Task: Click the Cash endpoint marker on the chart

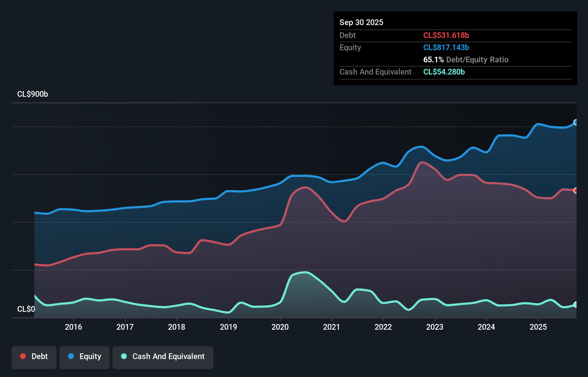Action: (x=576, y=305)
